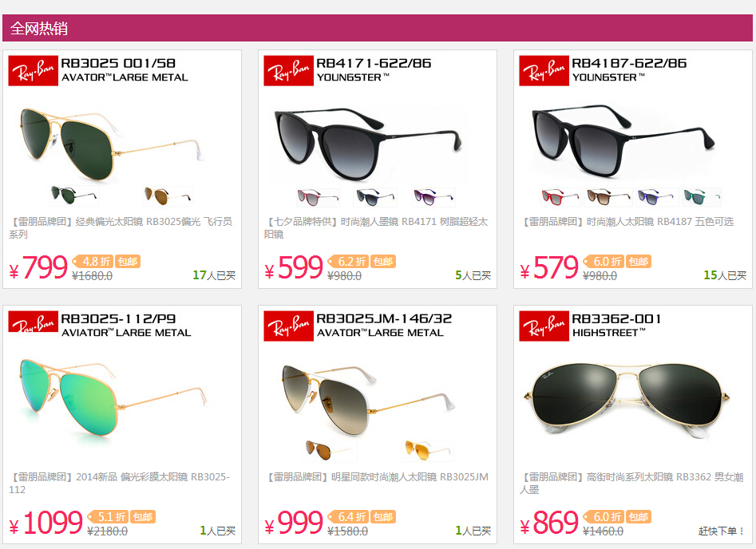Click Ray-Ban logo on RB3025 001/58 card
756x549 pixels.
click(x=33, y=70)
